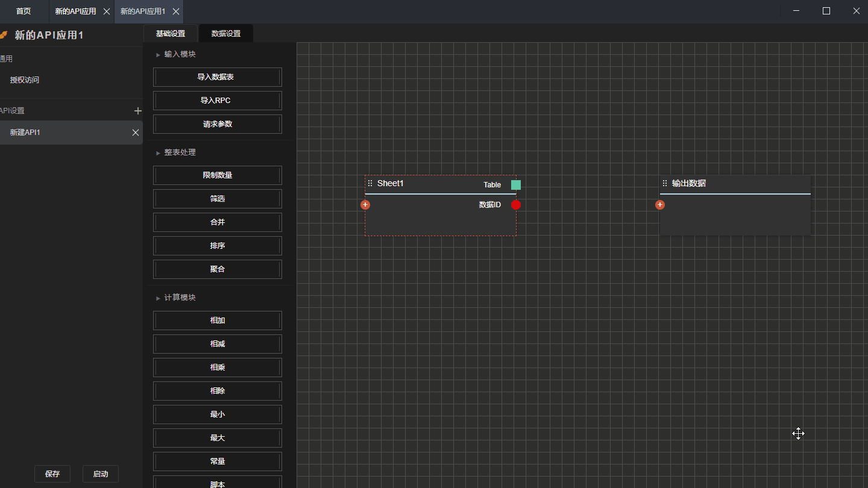Click the red 数据ID output port
Viewport: 868px width, 488px height.
coord(516,205)
